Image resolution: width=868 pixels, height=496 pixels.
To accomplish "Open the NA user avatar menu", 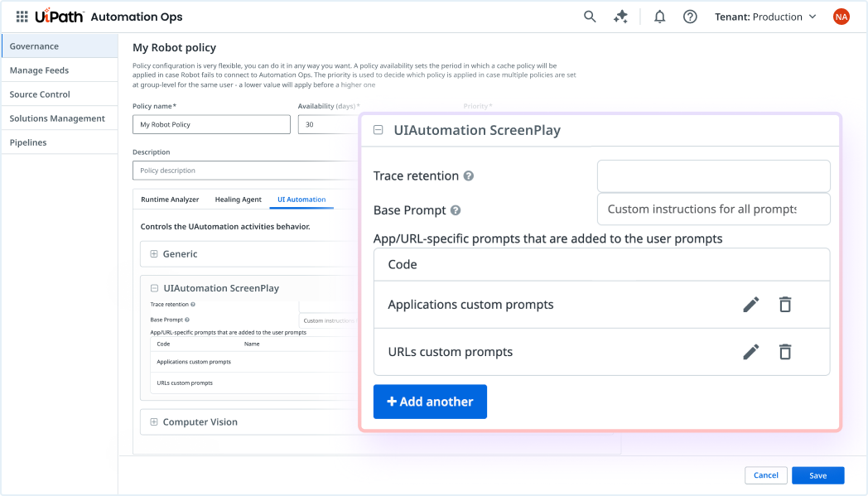I will [841, 17].
